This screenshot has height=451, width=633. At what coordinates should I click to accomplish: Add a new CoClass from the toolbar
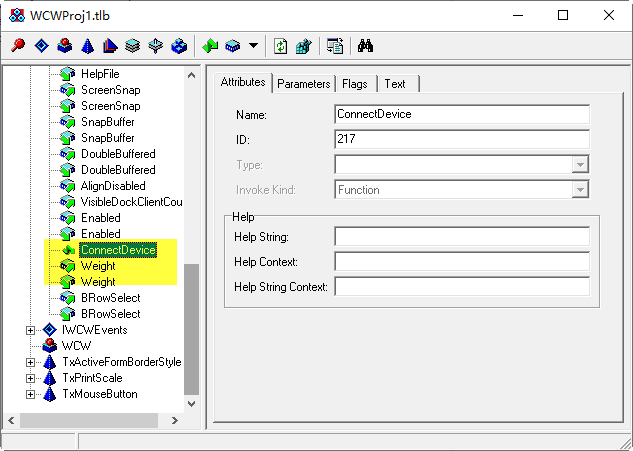coord(65,46)
